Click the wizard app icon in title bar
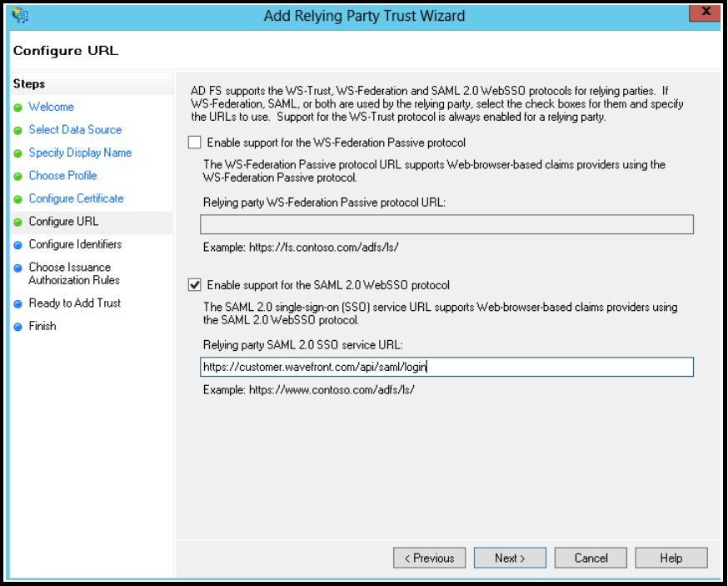Screen dimensions: 728x586 (x=20, y=15)
